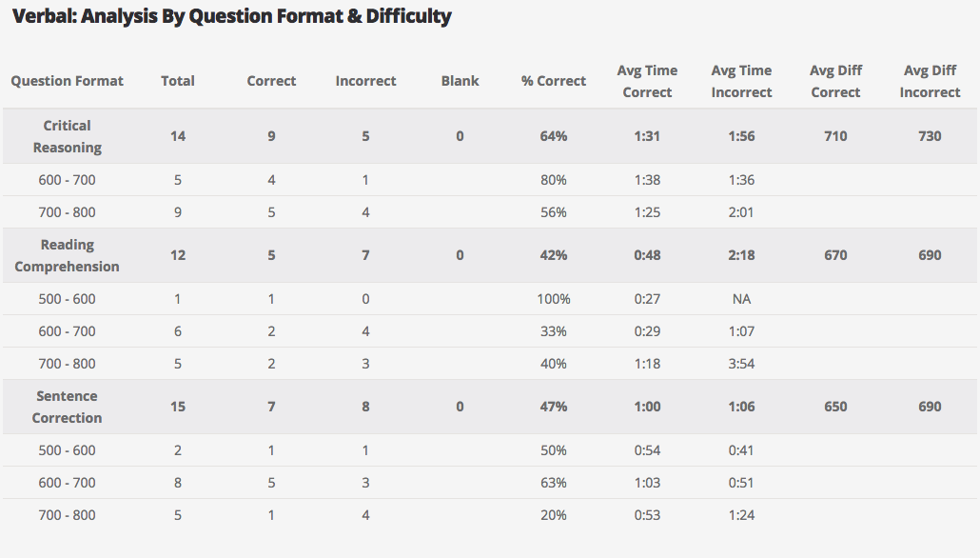This screenshot has height=558, width=980.
Task: Expand the Critical Reasoning row group
Action: point(68,136)
